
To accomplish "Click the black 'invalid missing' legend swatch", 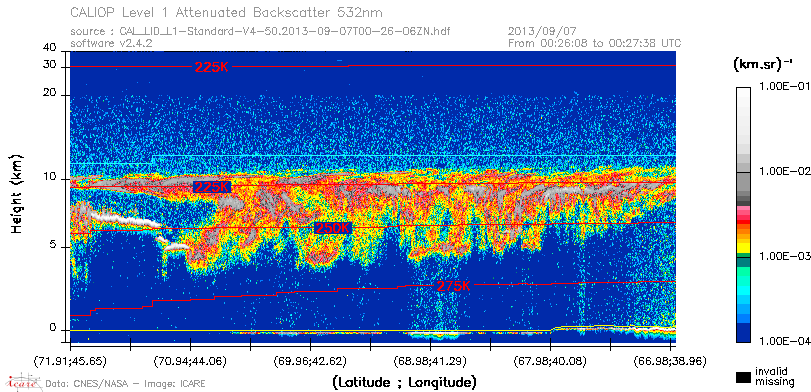I will (743, 378).
